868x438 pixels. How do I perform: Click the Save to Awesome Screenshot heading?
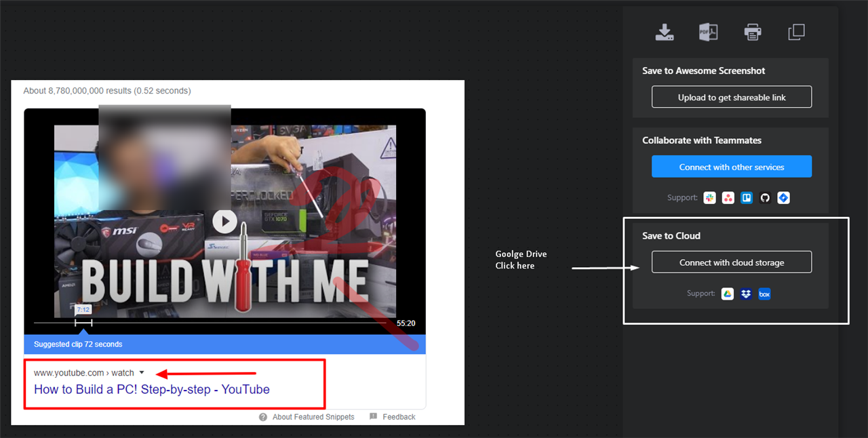[x=704, y=71]
